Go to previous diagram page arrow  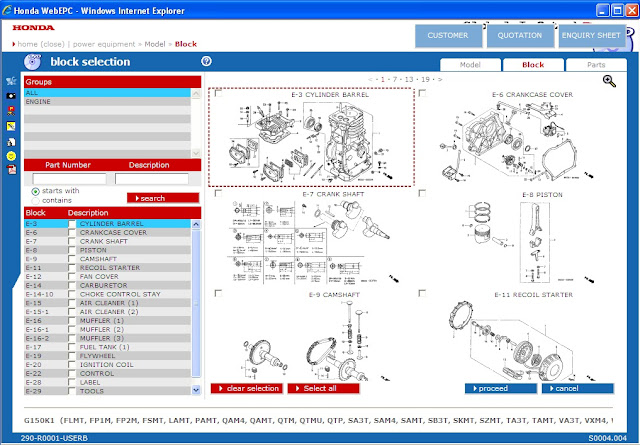click(x=370, y=79)
